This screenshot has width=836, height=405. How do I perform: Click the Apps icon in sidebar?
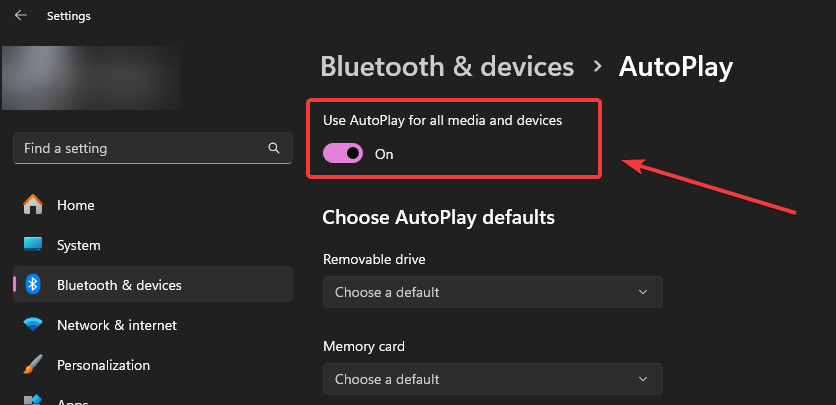[33, 400]
